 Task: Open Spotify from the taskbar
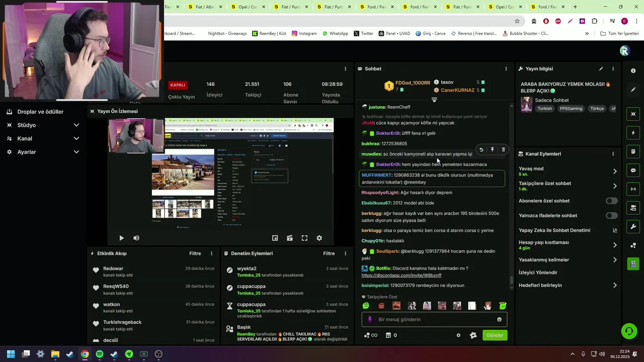[100, 354]
